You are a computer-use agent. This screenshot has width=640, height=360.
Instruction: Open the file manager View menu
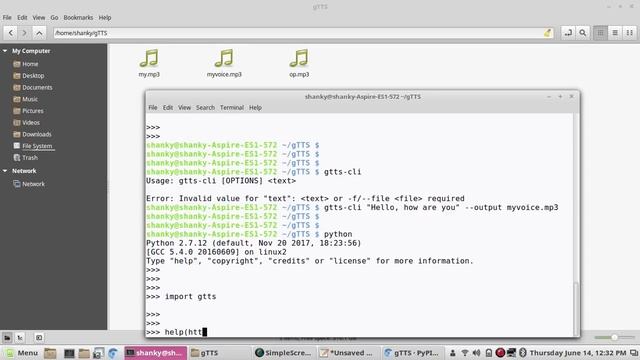(x=39, y=18)
